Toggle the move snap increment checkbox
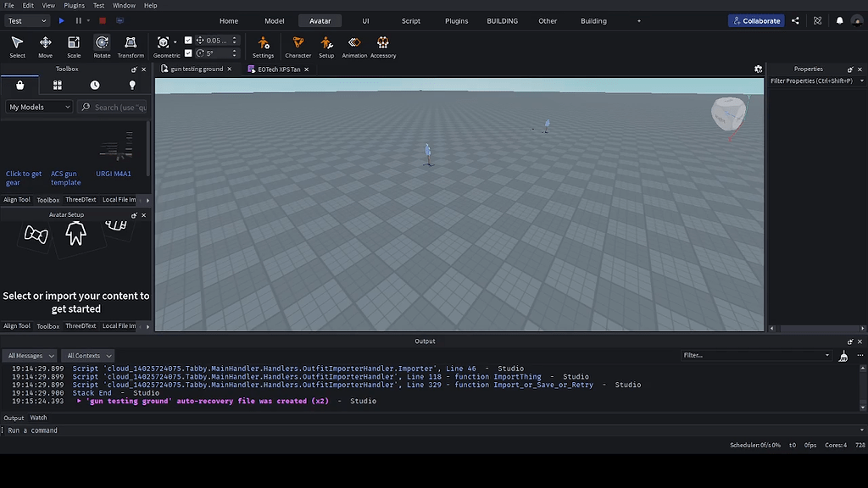 [x=188, y=41]
